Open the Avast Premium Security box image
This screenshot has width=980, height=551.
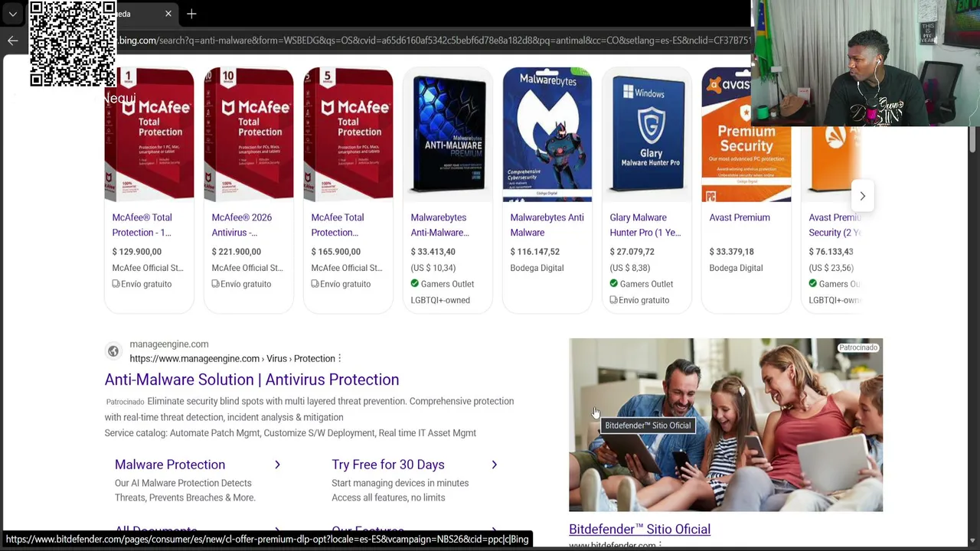point(746,135)
